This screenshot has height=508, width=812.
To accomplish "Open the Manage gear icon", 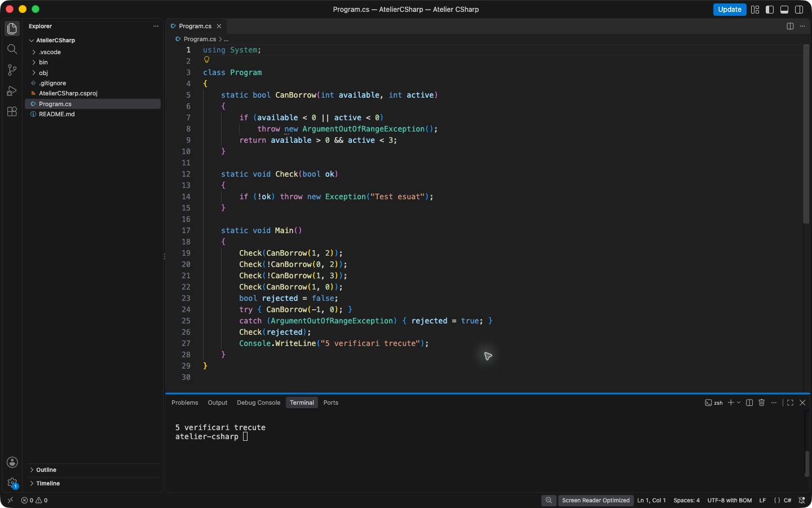I will click(12, 483).
